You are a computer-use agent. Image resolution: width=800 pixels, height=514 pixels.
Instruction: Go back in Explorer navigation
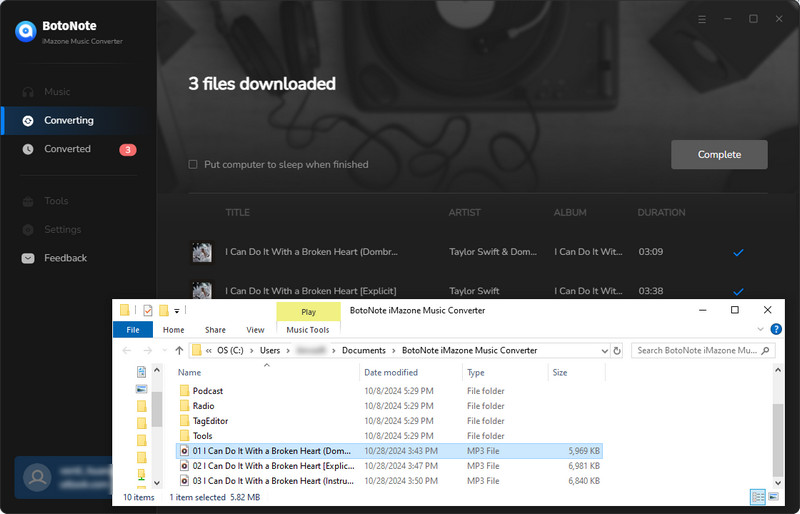[127, 350]
